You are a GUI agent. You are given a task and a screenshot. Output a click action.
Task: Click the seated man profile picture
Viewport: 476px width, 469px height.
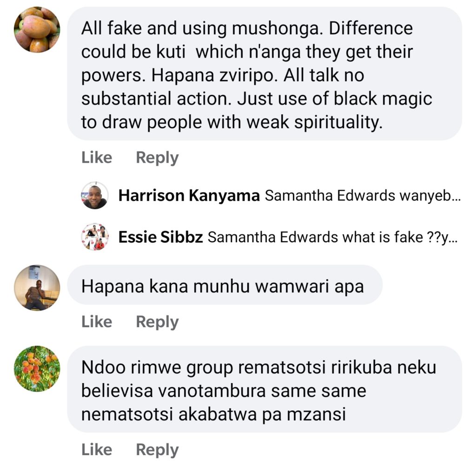click(37, 288)
